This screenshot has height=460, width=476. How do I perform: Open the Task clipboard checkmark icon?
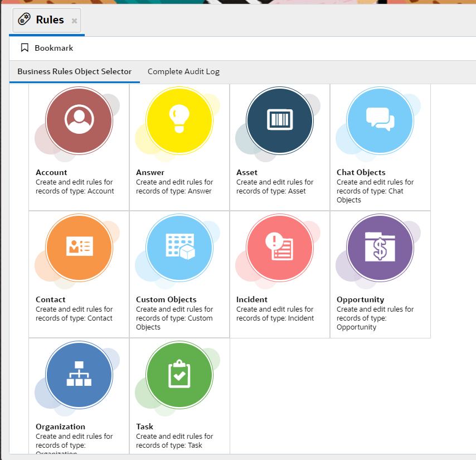[179, 375]
